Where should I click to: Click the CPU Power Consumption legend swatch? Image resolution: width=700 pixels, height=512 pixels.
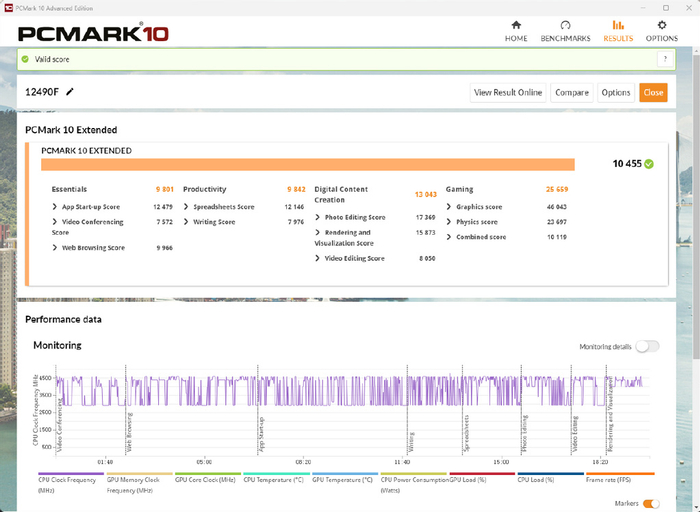[413, 474]
